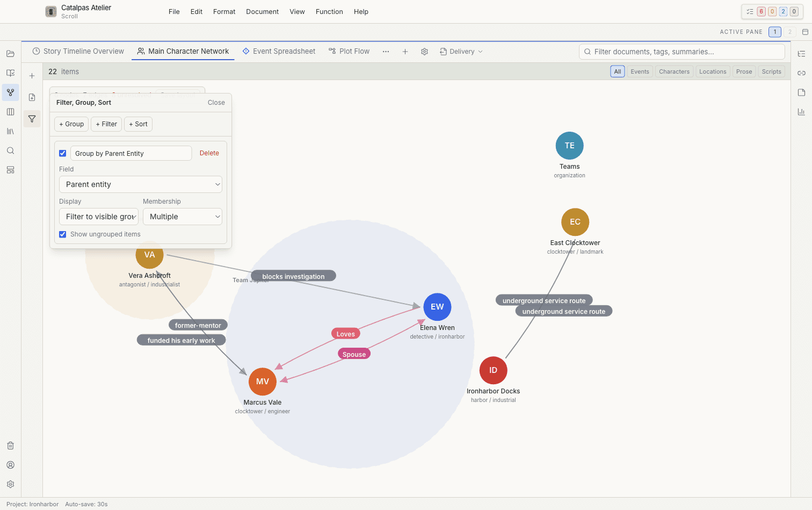Select the Elena Wren blue node
The image size is (812, 510).
437,307
